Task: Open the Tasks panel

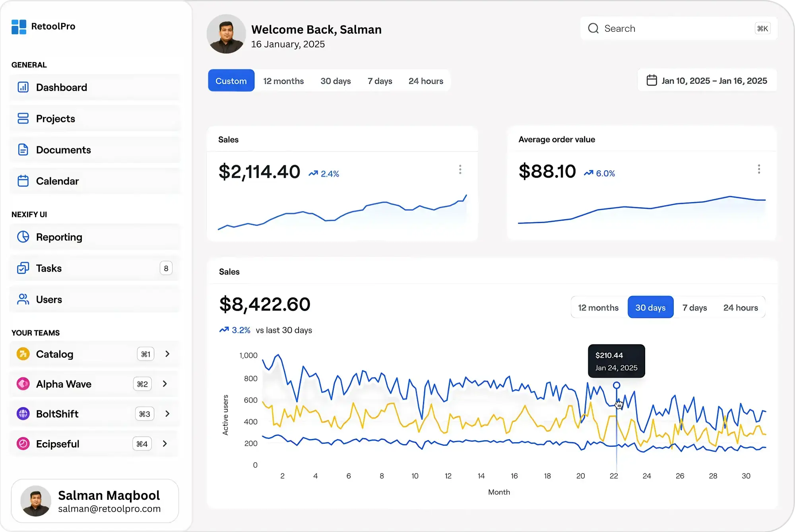Action: point(48,268)
